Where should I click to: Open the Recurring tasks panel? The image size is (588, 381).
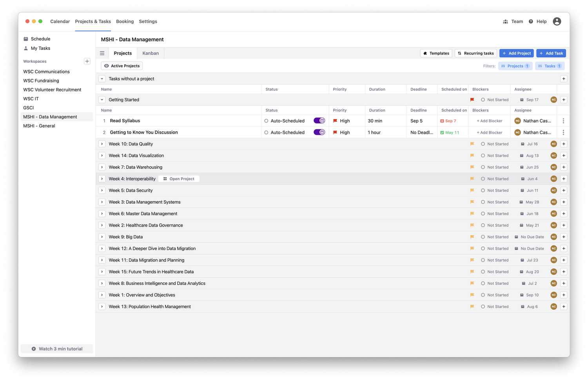tap(475, 53)
